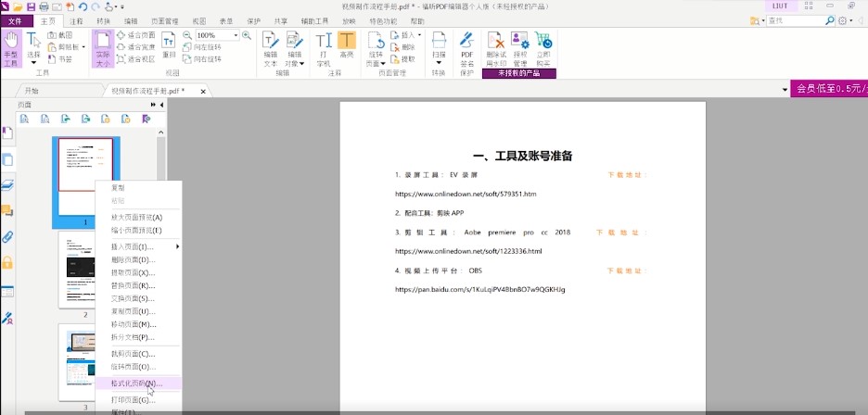Select page 2 thumbnail

78,270
